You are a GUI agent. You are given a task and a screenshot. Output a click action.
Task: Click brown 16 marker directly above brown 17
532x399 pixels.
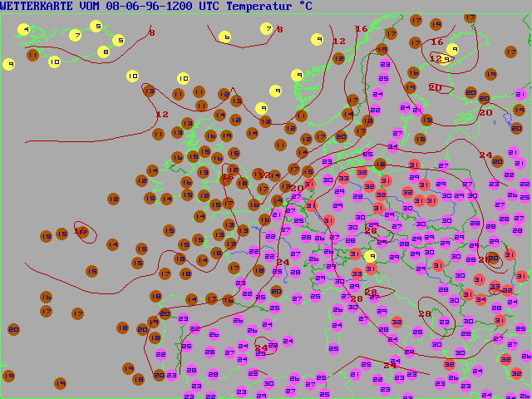pos(46,297)
